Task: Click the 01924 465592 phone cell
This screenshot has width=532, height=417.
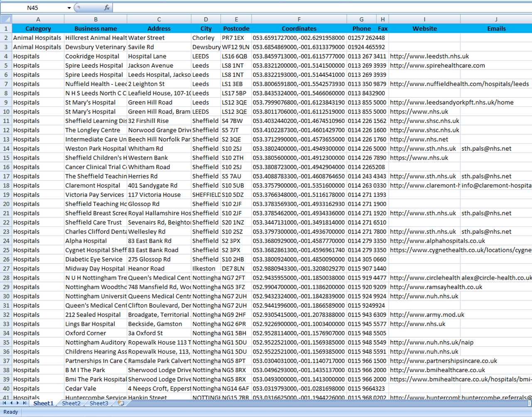Action: click(x=362, y=47)
